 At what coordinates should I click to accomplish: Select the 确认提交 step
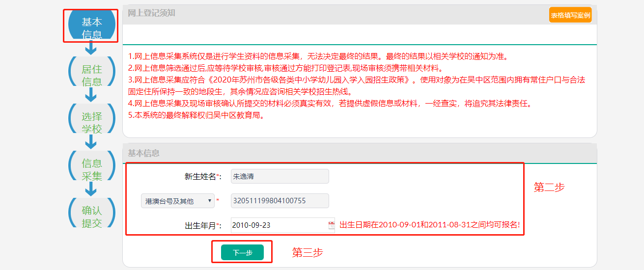(x=91, y=216)
